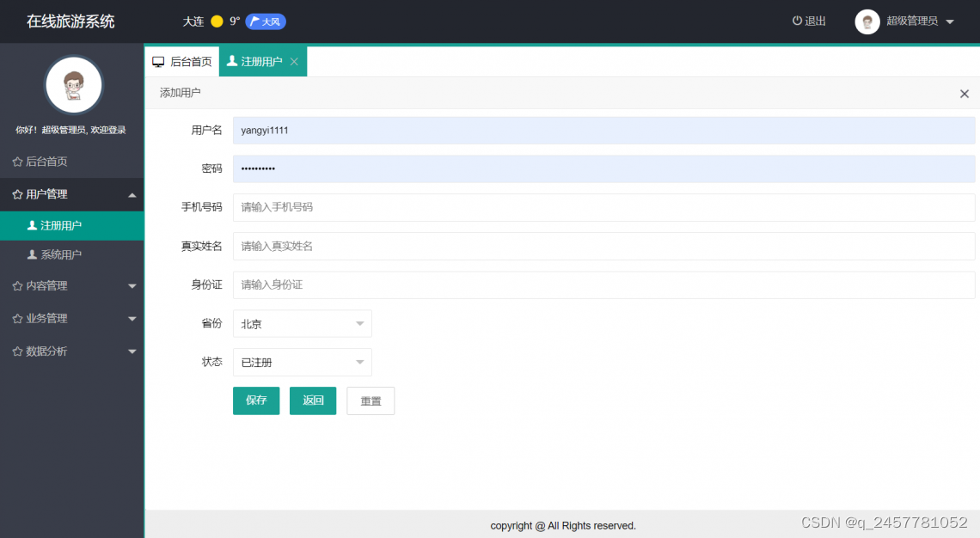Image resolution: width=980 pixels, height=538 pixels.
Task: Click the user icon on 注册用户 tab
Action: pos(232,61)
